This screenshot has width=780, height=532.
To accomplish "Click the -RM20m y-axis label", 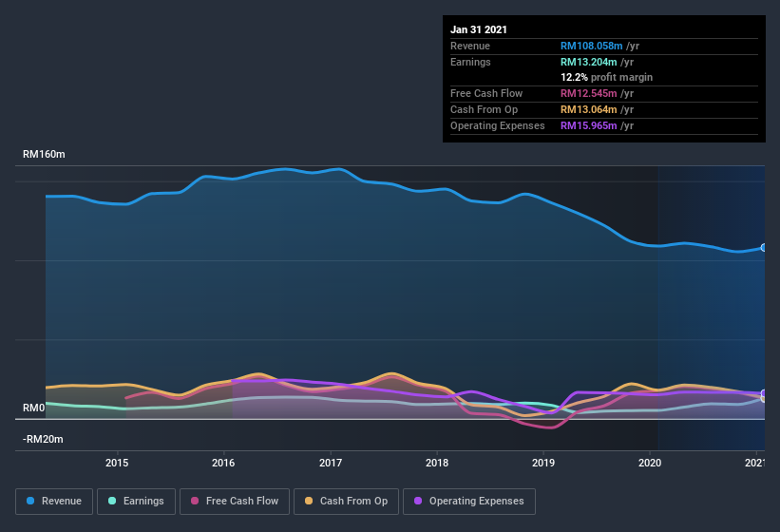I will pos(43,439).
